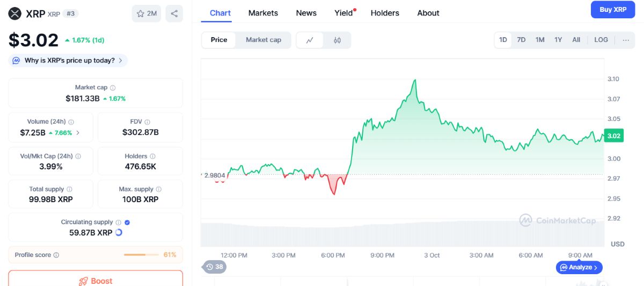Switch to line chart view icon

310,40
